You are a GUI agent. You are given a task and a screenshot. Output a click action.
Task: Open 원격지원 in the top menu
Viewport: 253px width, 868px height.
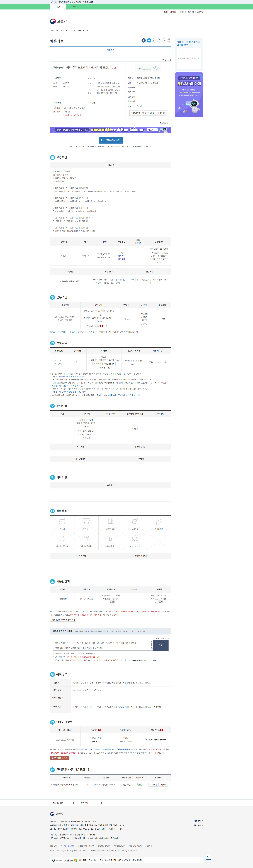click(x=200, y=12)
